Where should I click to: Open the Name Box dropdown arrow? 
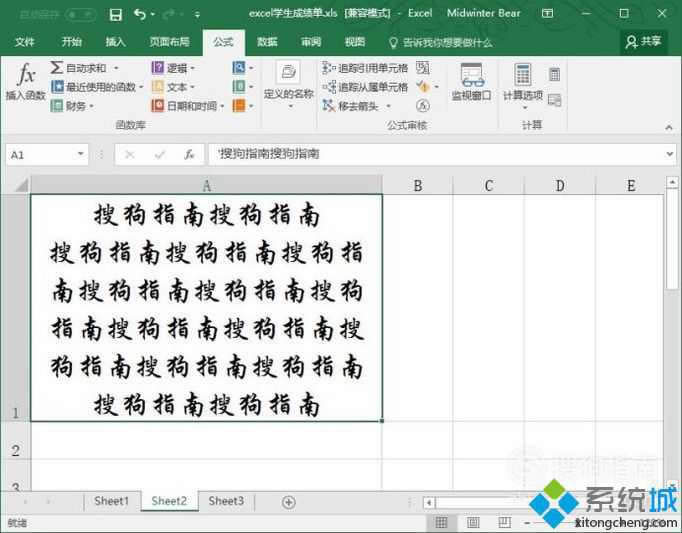(80, 154)
